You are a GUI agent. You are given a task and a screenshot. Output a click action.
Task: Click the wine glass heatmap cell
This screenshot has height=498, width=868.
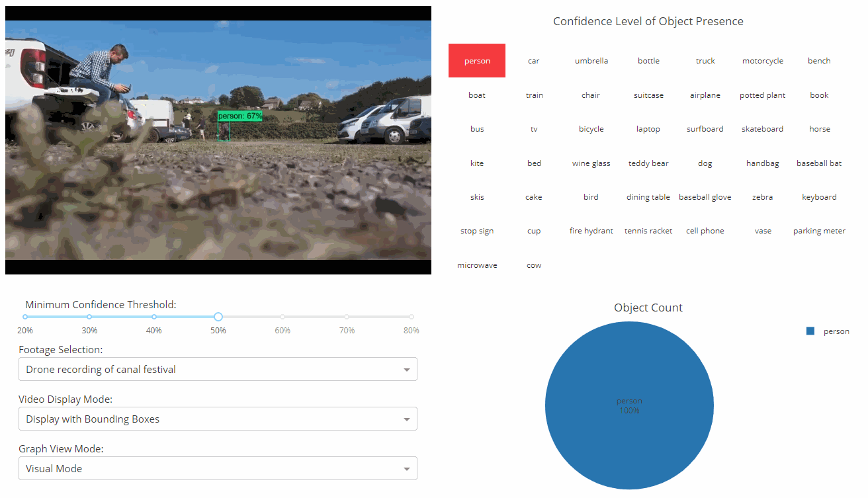[x=591, y=163]
